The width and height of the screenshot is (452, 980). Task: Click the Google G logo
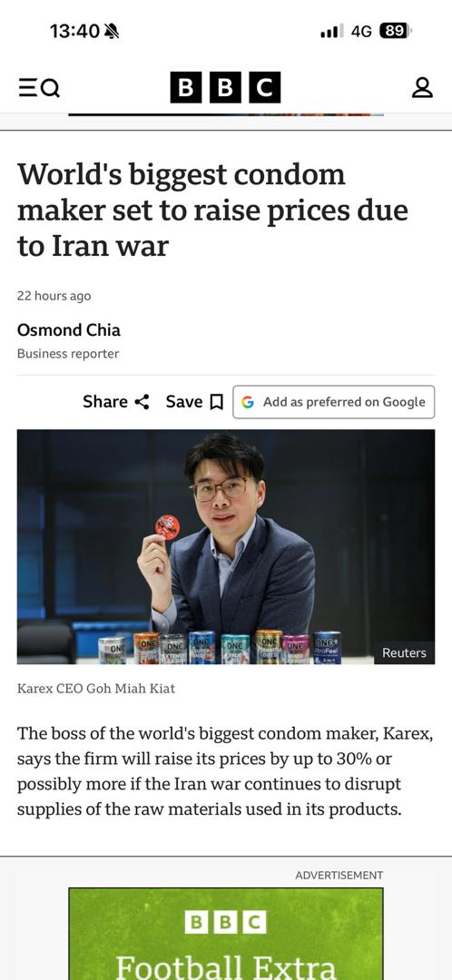[x=248, y=403]
